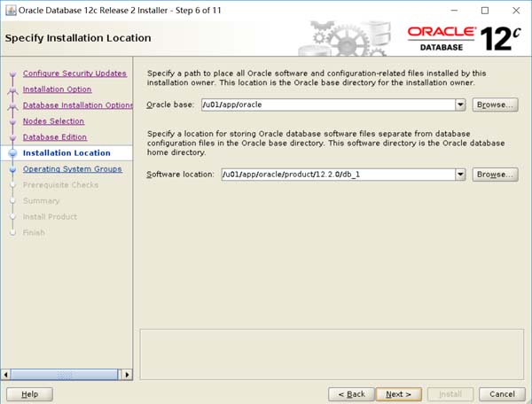Viewport: 532px width, 404px height.
Task: Return to the Database Edition step
Action: point(55,137)
